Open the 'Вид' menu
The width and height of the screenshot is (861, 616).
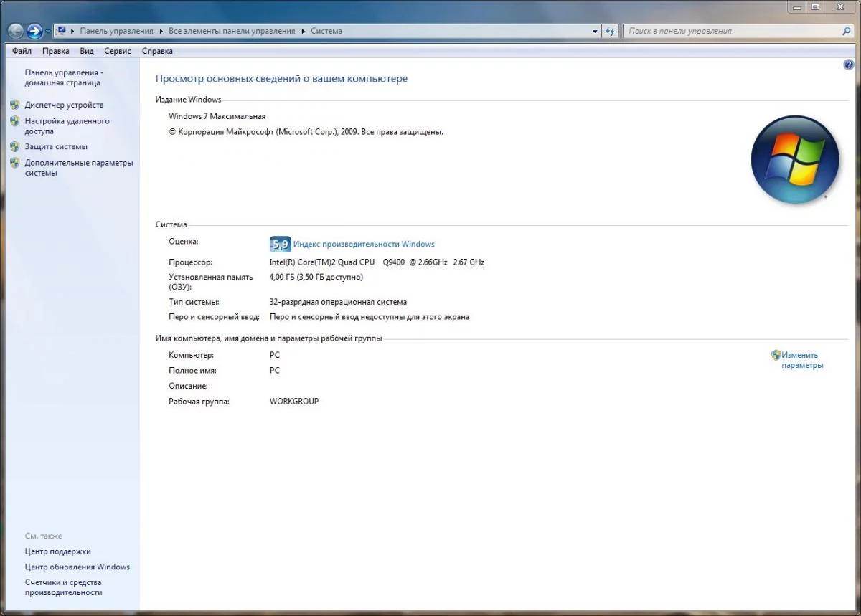pos(87,51)
